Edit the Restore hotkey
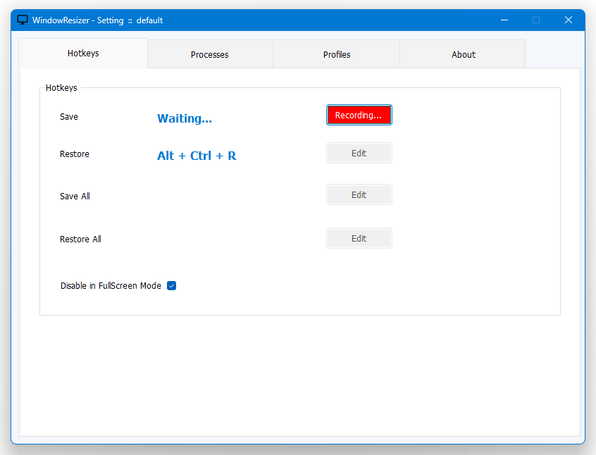The width and height of the screenshot is (596, 455). (359, 153)
